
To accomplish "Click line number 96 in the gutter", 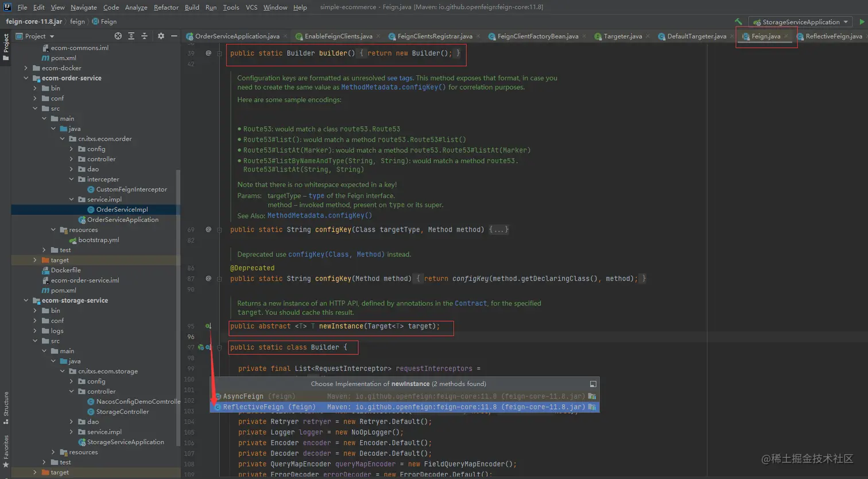I will (191, 337).
